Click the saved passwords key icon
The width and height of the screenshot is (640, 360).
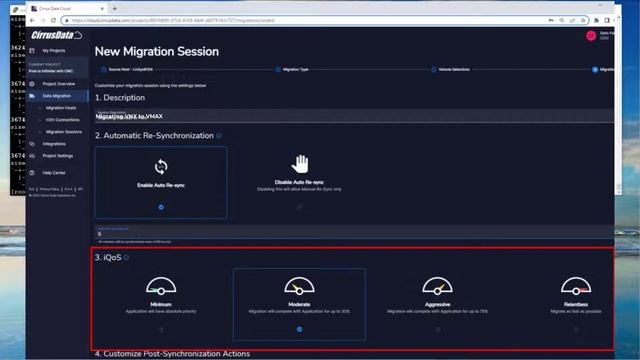(x=551, y=20)
